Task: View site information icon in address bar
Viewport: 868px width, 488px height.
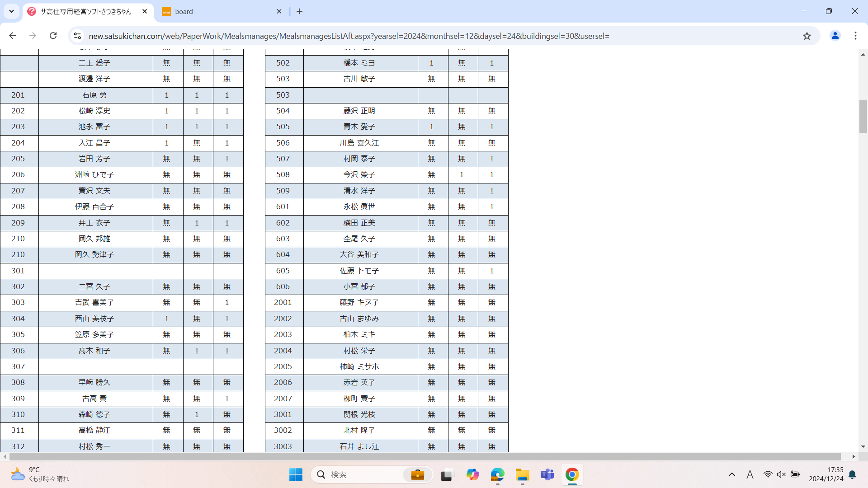Action: tap(77, 36)
